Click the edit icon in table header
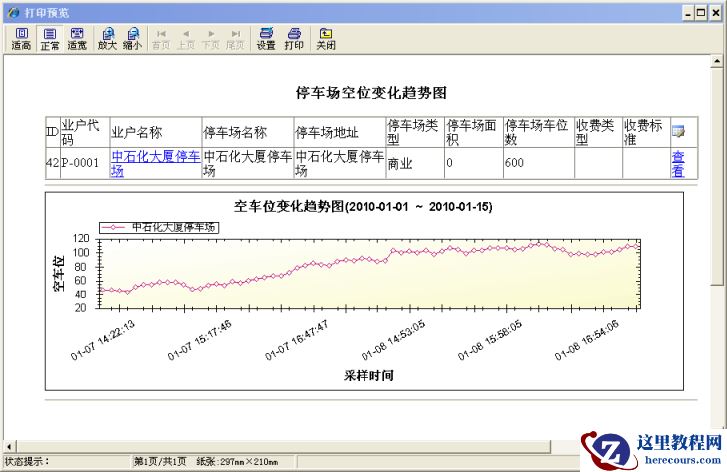 point(678,132)
